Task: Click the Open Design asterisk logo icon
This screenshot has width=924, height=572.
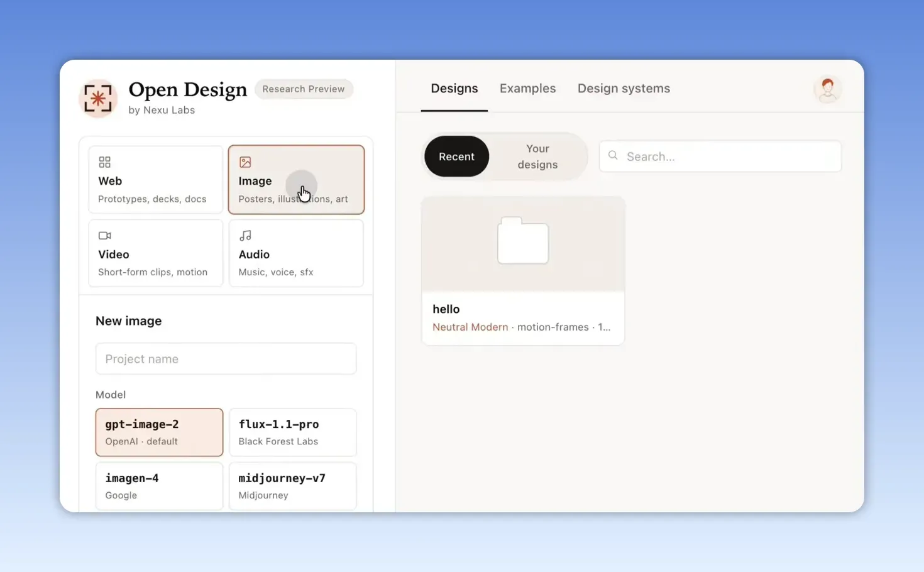Action: [x=98, y=99]
